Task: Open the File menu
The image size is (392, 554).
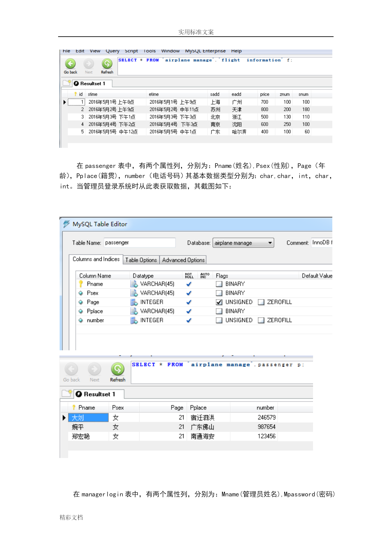Action: (x=66, y=51)
